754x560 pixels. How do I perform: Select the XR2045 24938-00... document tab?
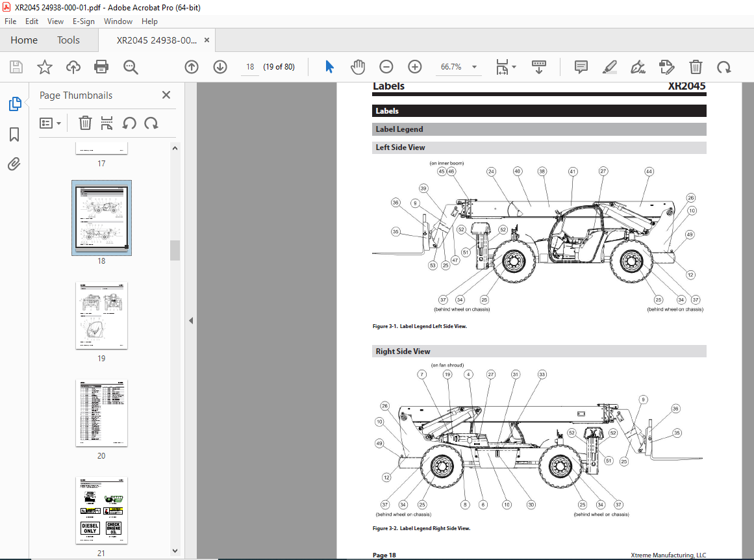pos(157,40)
